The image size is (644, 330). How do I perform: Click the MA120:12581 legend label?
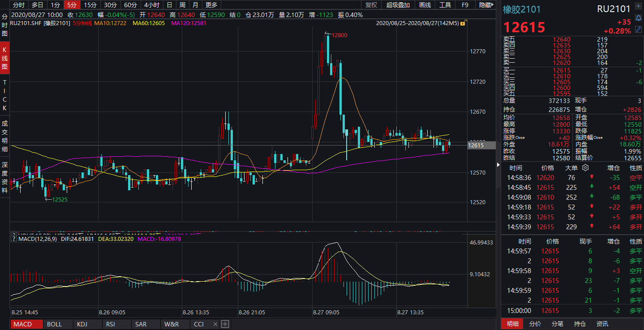pyautogui.click(x=189, y=23)
